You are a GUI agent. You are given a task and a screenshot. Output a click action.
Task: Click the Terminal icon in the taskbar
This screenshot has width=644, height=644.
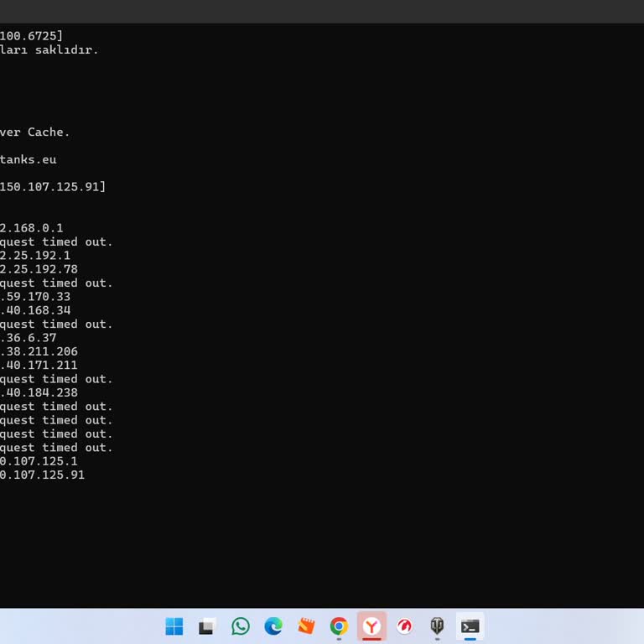(470, 626)
